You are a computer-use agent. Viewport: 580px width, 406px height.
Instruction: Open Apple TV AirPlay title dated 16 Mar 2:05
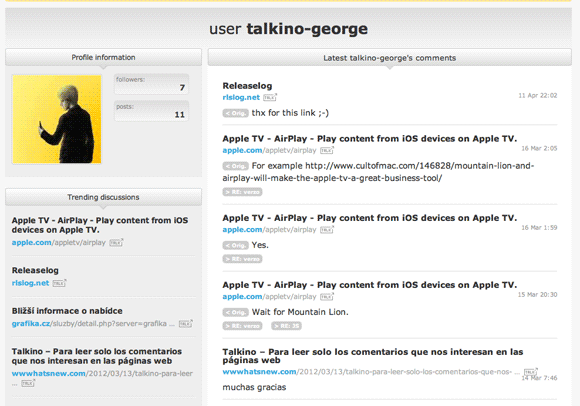tap(370, 139)
